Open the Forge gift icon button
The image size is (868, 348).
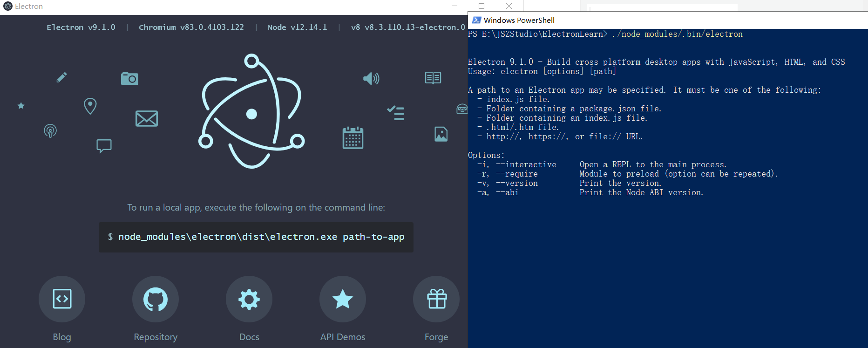[436, 299]
